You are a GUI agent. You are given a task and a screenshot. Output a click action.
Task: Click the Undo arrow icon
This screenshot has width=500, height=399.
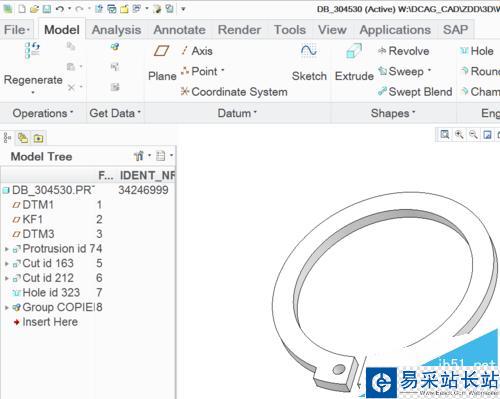pyautogui.click(x=60, y=9)
